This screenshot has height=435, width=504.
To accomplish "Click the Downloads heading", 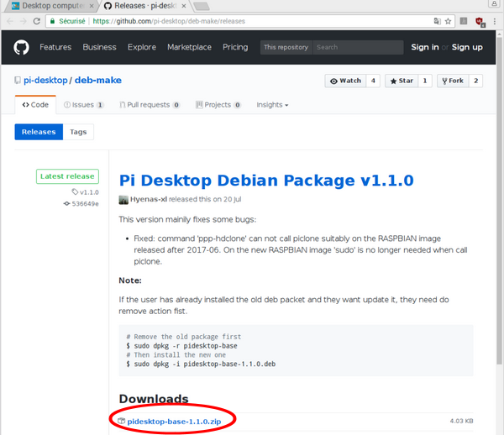I will [x=154, y=399].
